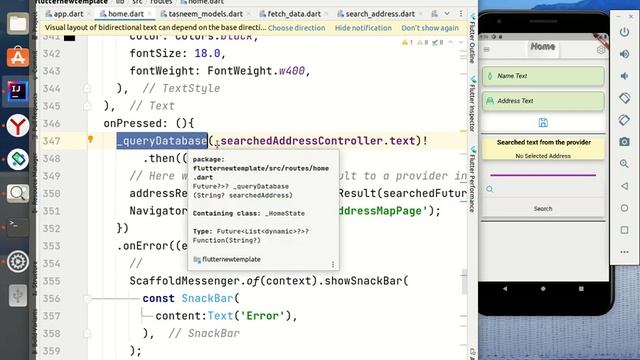Click the searchedAddressController.text argument
Viewport: 640px width, 360px height.
coord(318,141)
